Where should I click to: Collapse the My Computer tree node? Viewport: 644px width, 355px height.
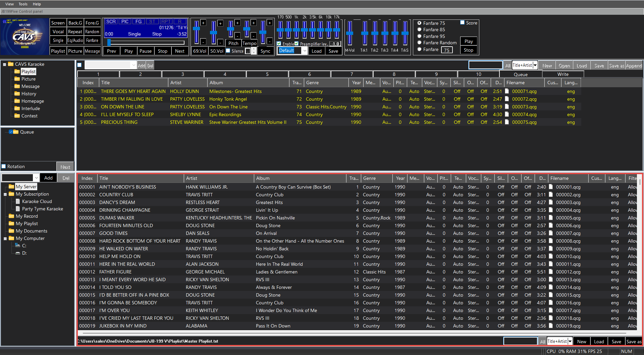coord(5,239)
